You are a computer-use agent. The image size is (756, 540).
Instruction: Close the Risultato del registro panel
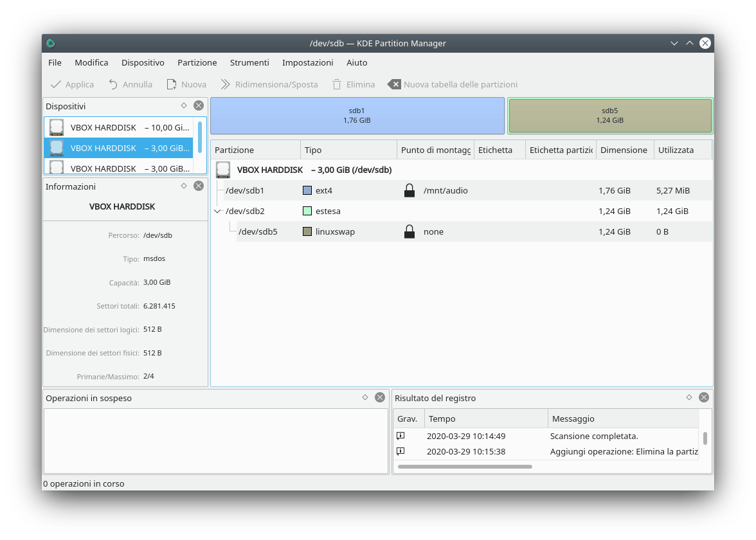tap(704, 397)
